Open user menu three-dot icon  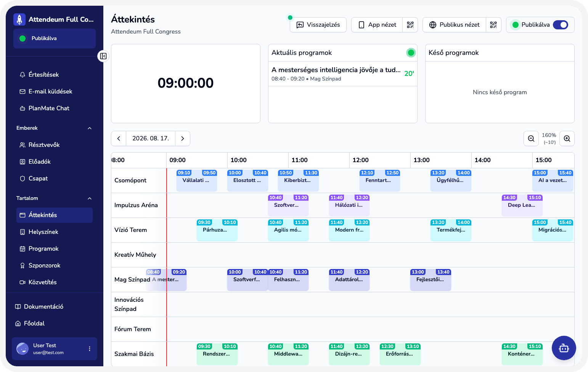(90, 349)
